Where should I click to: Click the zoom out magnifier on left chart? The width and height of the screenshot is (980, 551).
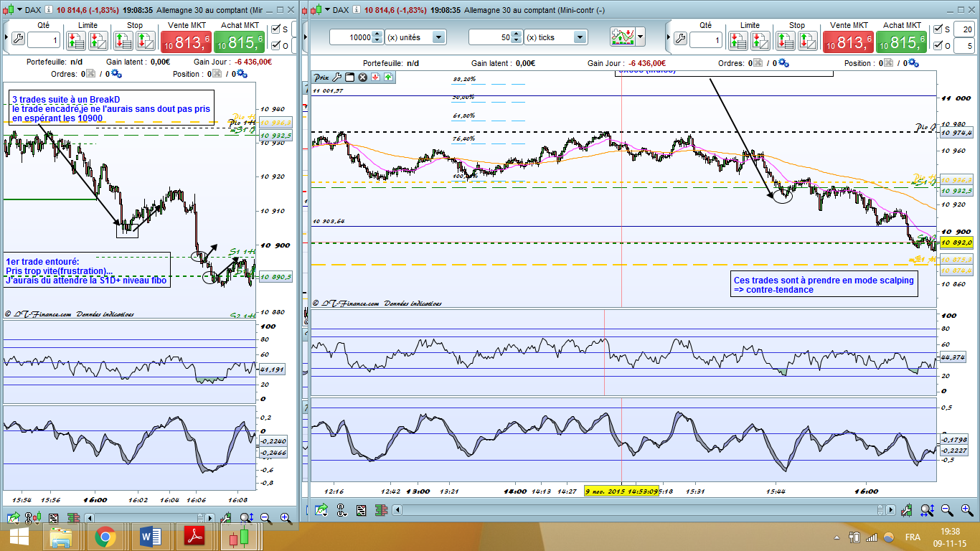click(265, 517)
